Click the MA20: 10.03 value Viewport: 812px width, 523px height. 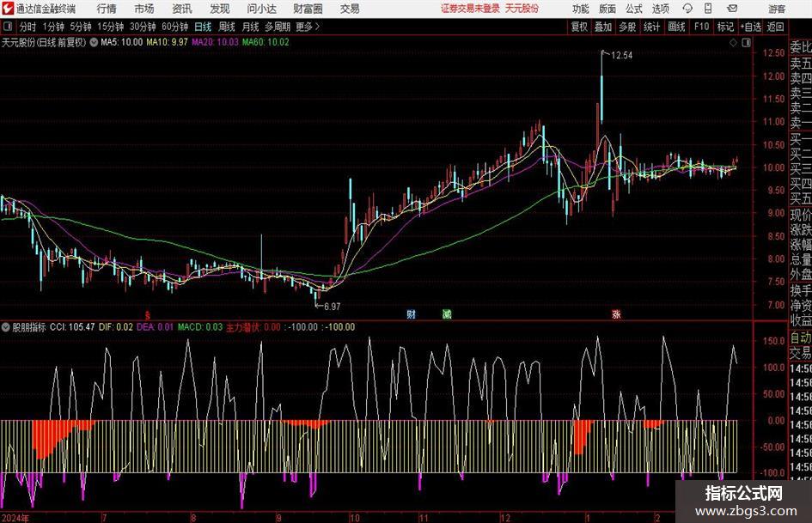[215, 42]
